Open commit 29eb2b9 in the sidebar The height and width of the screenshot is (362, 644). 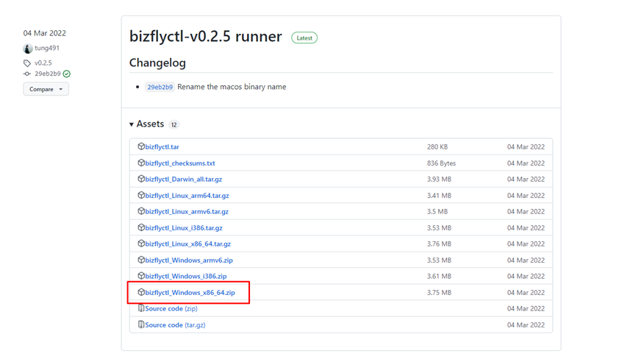coord(48,74)
